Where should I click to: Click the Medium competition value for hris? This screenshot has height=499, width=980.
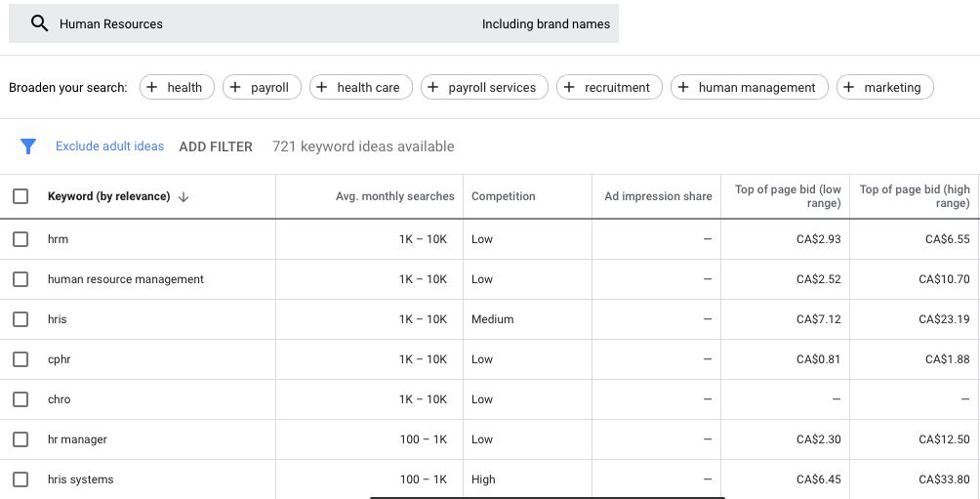click(x=493, y=319)
